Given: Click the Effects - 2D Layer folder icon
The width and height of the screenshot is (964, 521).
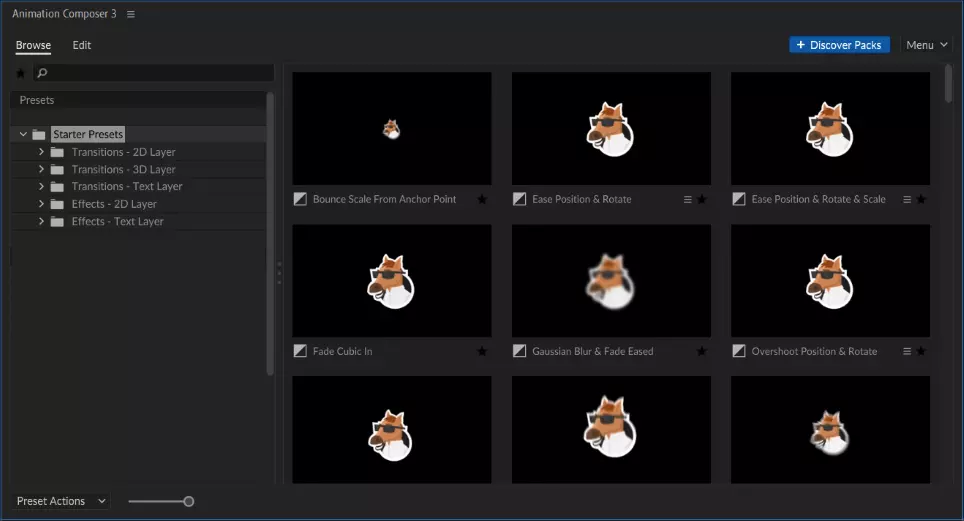Looking at the screenshot, I should click(x=57, y=204).
